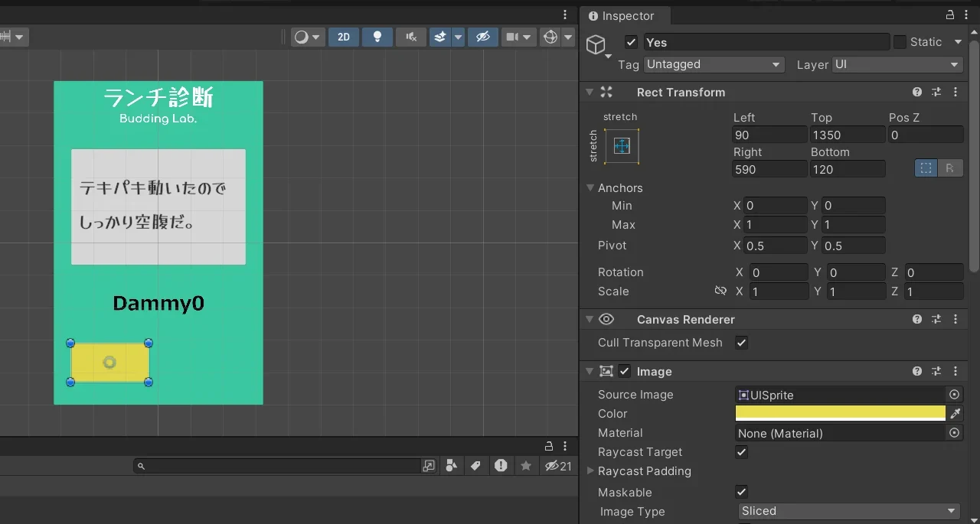This screenshot has height=524, width=980.
Task: Uncheck the GameObject active checkbox
Action: coord(631,42)
